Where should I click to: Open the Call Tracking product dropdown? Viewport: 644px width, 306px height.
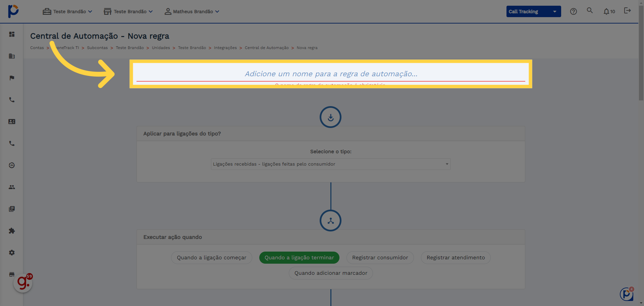pyautogui.click(x=534, y=11)
